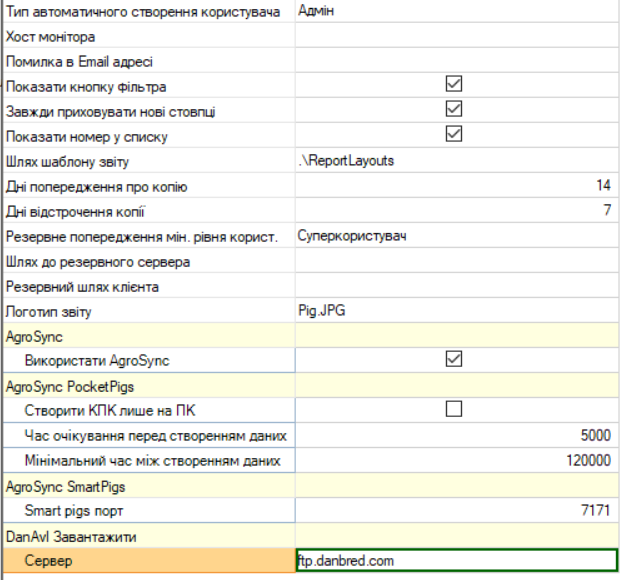
Task: Select the Адмін value field
Action: tap(457, 11)
